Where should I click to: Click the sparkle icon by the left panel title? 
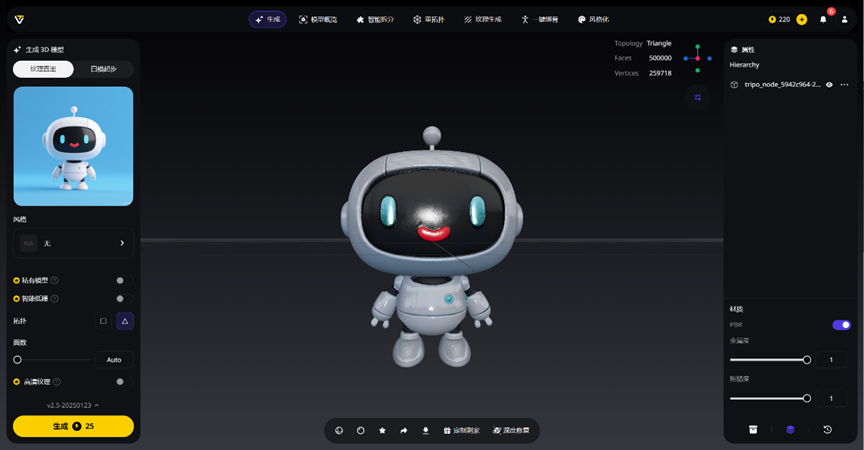point(17,50)
